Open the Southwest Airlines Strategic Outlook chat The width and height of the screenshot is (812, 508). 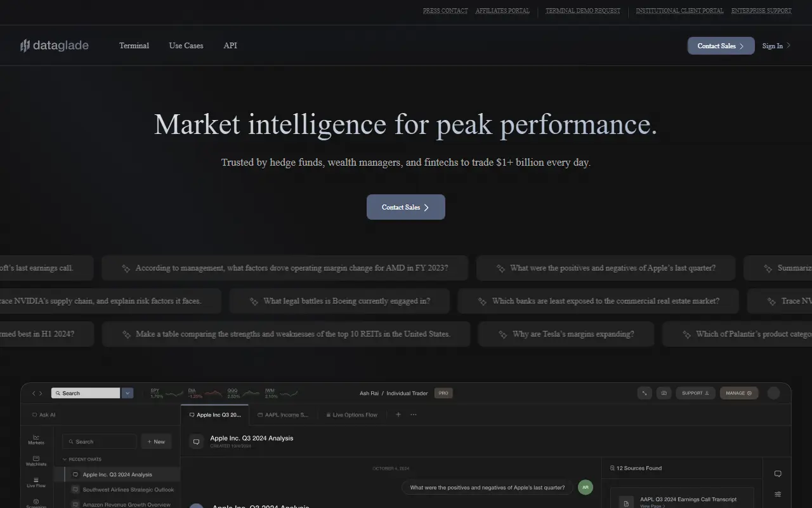pyautogui.click(x=122, y=490)
